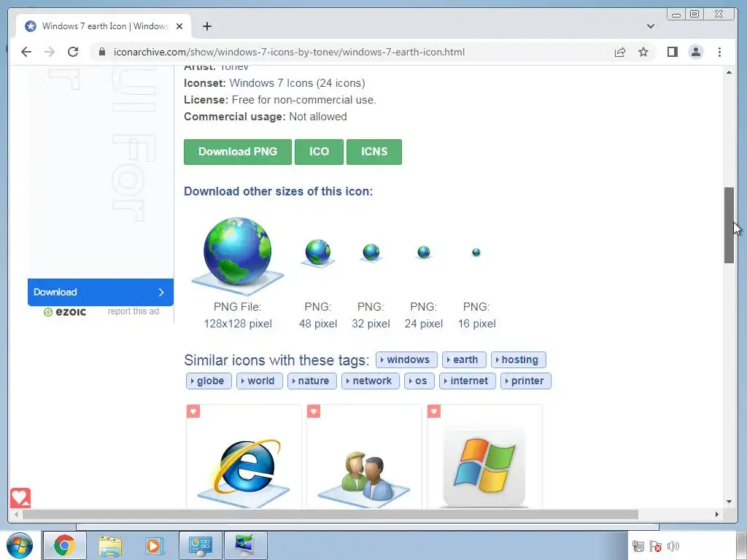Click report this ad link
This screenshot has height=560, width=747.
pos(133,311)
